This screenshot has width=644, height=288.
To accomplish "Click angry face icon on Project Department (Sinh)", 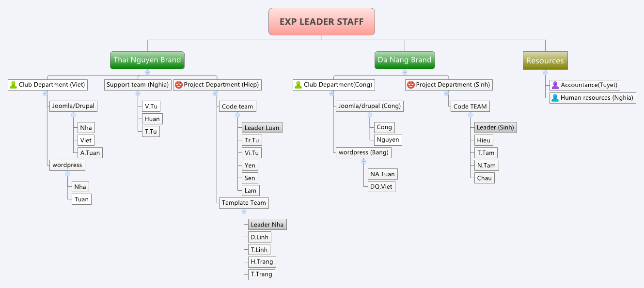I will point(411,84).
